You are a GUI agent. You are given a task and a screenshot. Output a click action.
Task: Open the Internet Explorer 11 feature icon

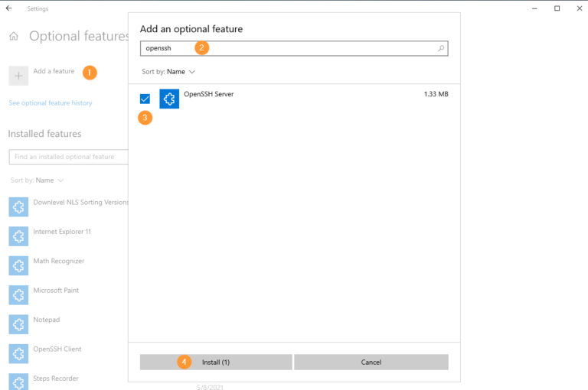tap(18, 236)
